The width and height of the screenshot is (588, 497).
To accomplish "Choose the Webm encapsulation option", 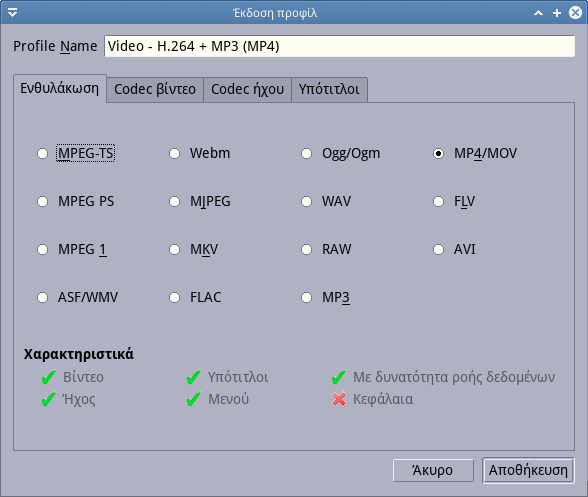I will (x=200, y=153).
